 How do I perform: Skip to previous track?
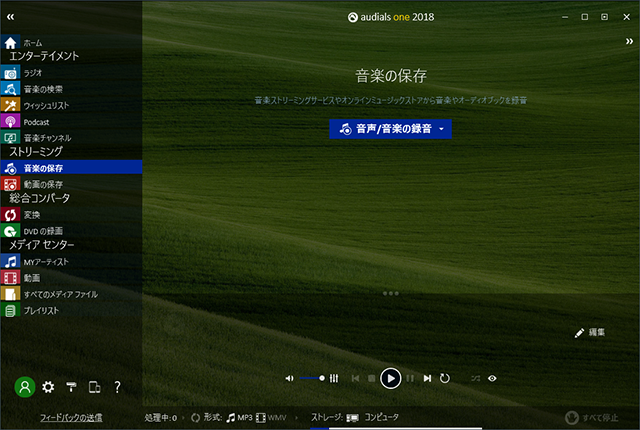tap(356, 378)
